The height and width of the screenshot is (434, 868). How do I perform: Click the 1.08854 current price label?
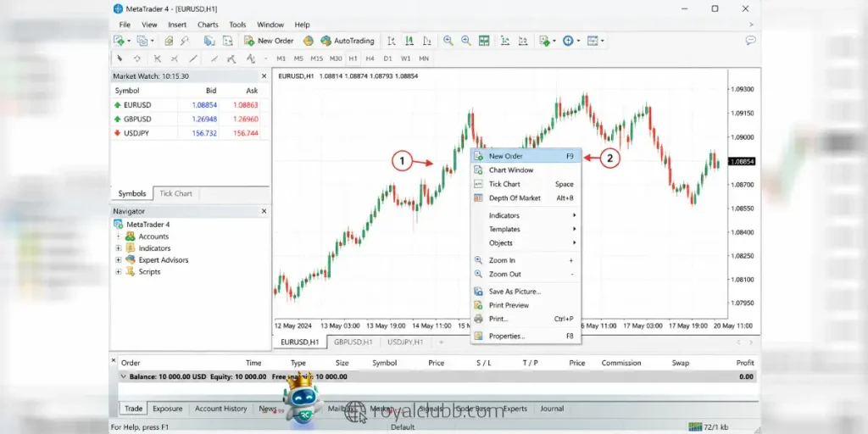(x=743, y=162)
